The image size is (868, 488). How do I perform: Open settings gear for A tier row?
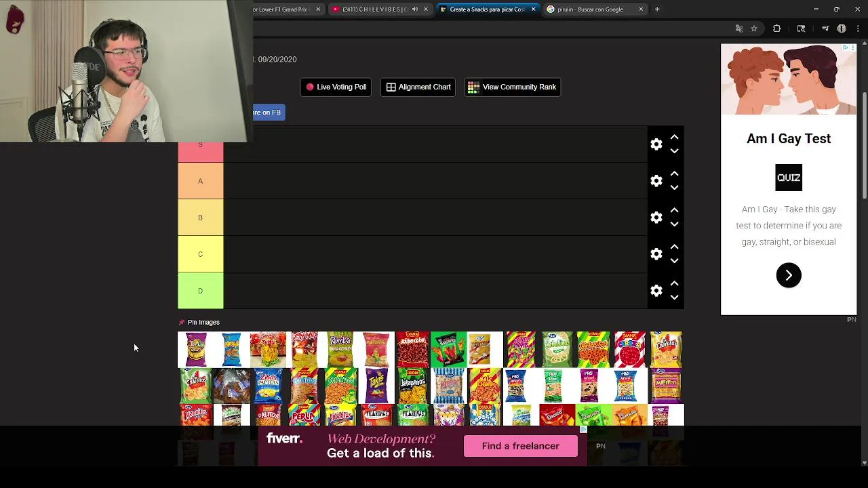pyautogui.click(x=656, y=181)
